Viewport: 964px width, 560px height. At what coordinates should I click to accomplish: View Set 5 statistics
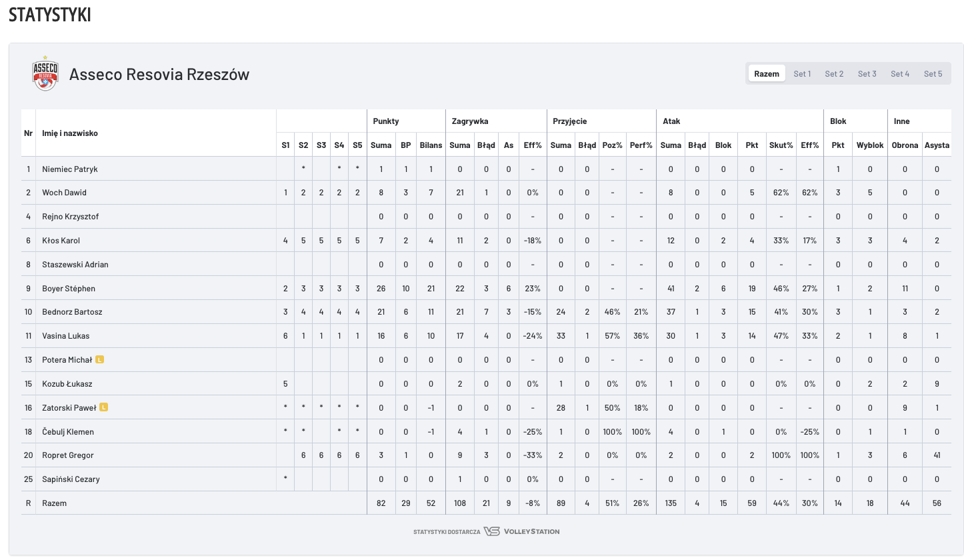point(933,74)
